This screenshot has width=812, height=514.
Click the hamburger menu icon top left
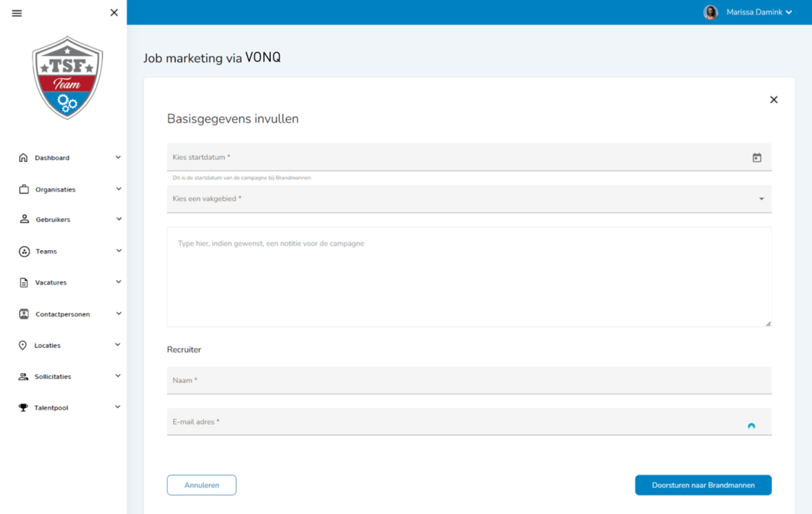coord(17,12)
